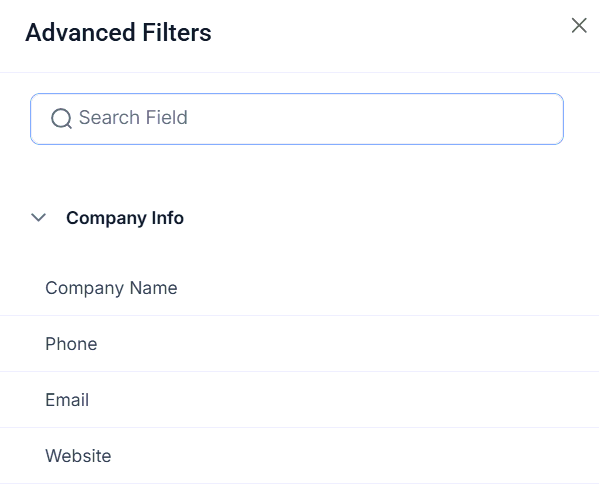
Task: Open the Website field filter option
Action: tap(78, 456)
